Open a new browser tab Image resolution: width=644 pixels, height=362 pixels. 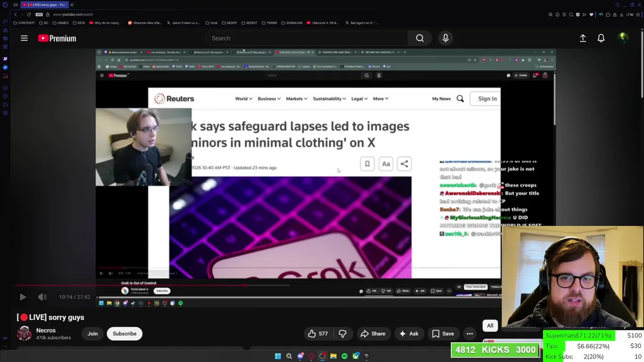(x=72, y=5)
